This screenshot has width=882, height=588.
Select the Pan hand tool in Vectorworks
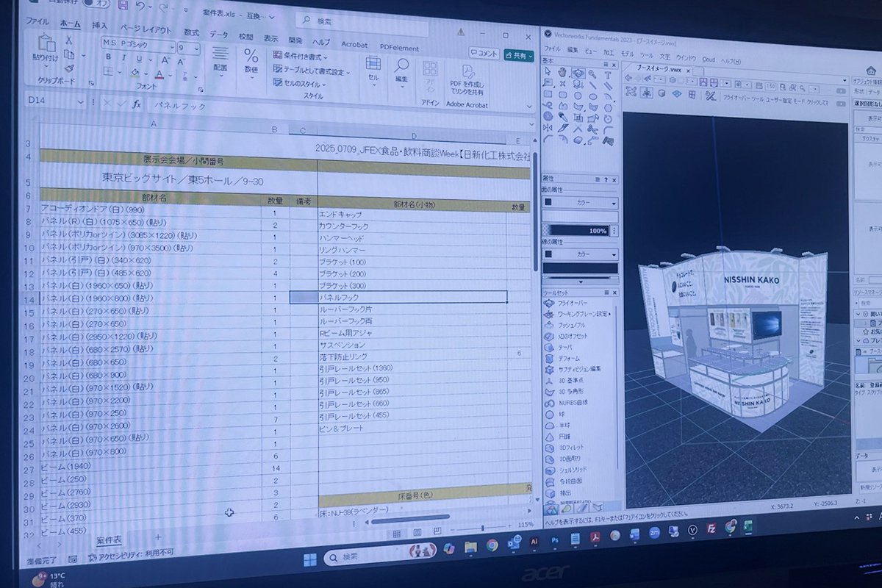(563, 73)
